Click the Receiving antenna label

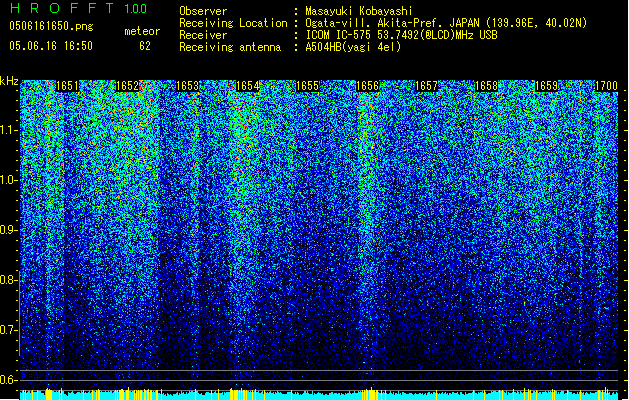pyautogui.click(x=230, y=47)
